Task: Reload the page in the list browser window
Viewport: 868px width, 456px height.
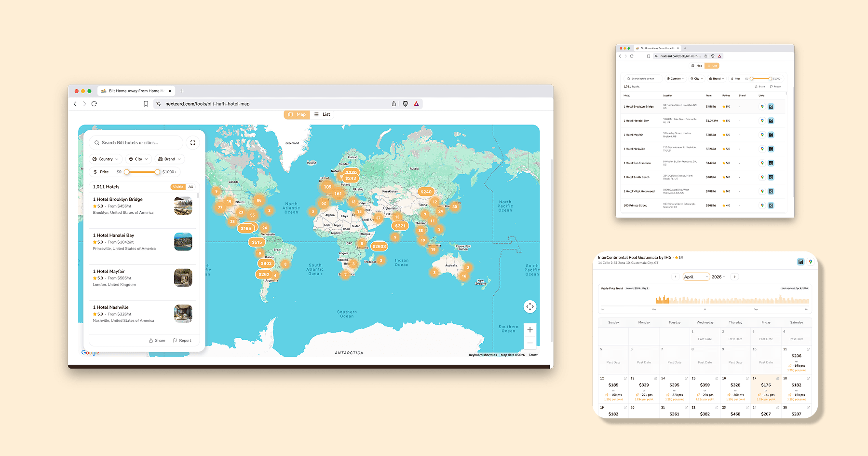Action: click(x=632, y=56)
